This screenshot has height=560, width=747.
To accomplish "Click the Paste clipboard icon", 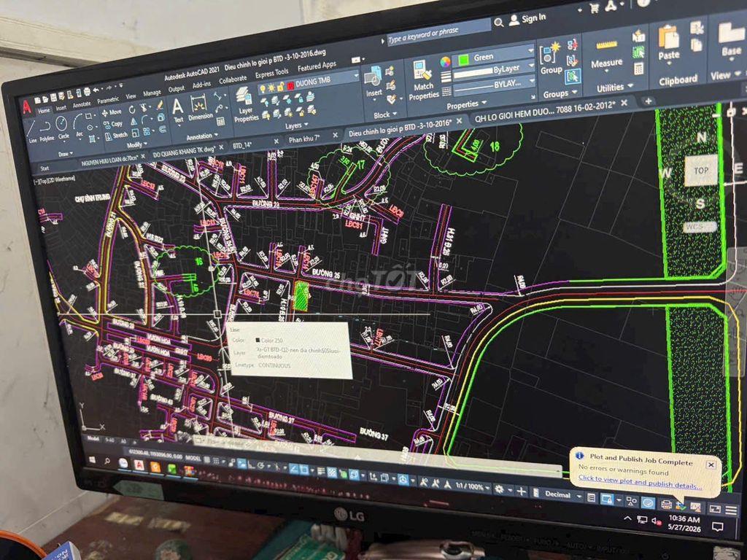I will (x=669, y=42).
